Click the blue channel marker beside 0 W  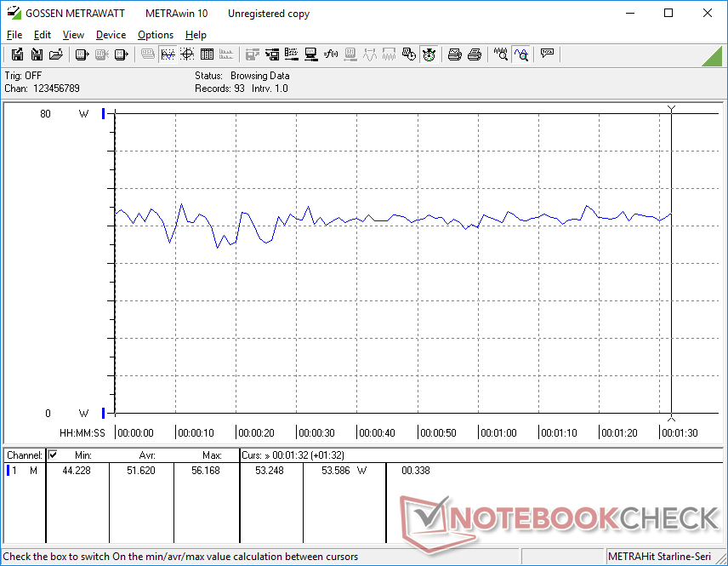pyautogui.click(x=104, y=413)
